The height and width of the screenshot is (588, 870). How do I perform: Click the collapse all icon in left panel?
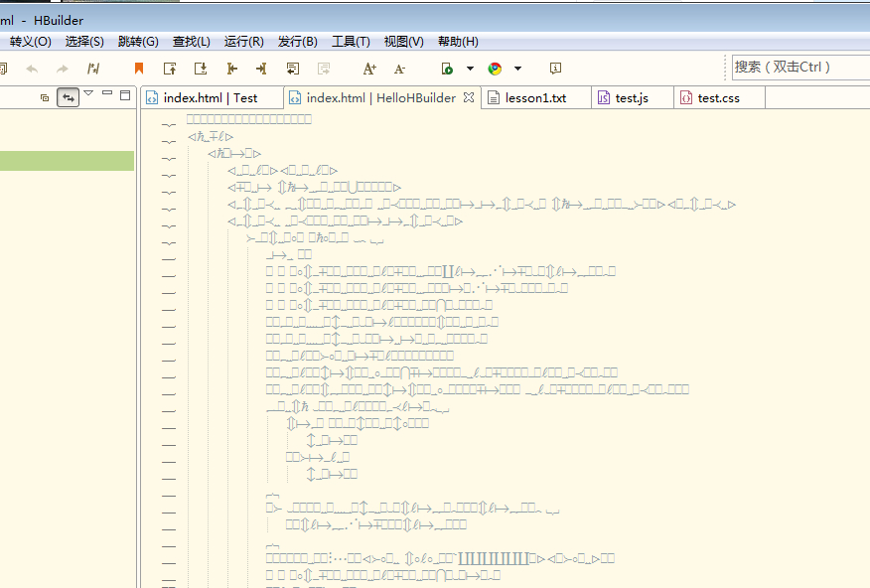(45, 97)
